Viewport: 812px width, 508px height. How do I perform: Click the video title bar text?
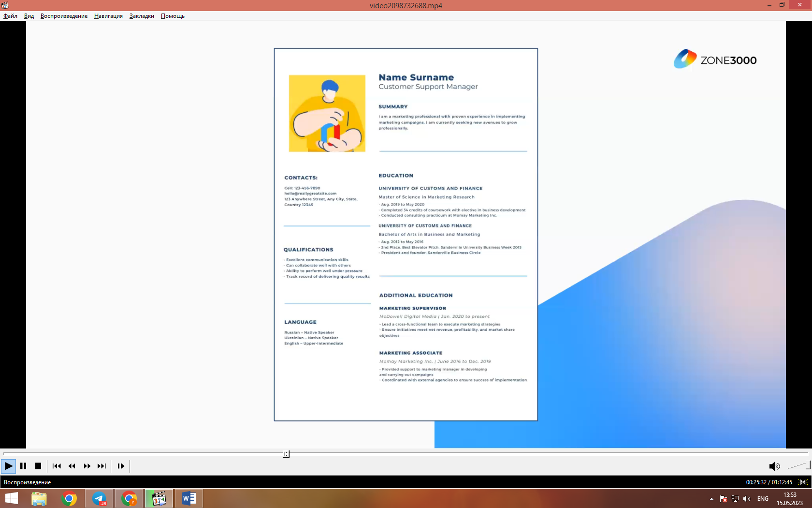click(x=406, y=5)
